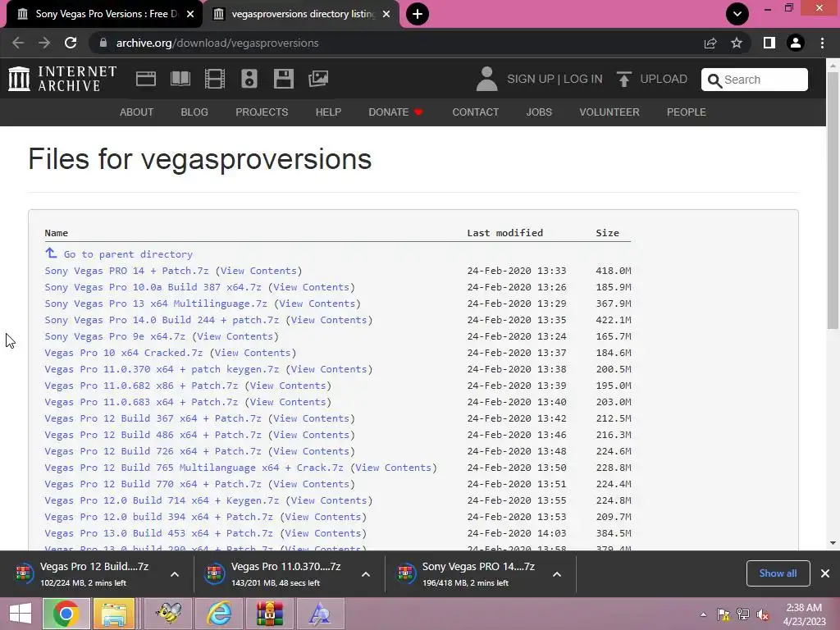
Task: Click the browser reload button
Action: (71, 43)
